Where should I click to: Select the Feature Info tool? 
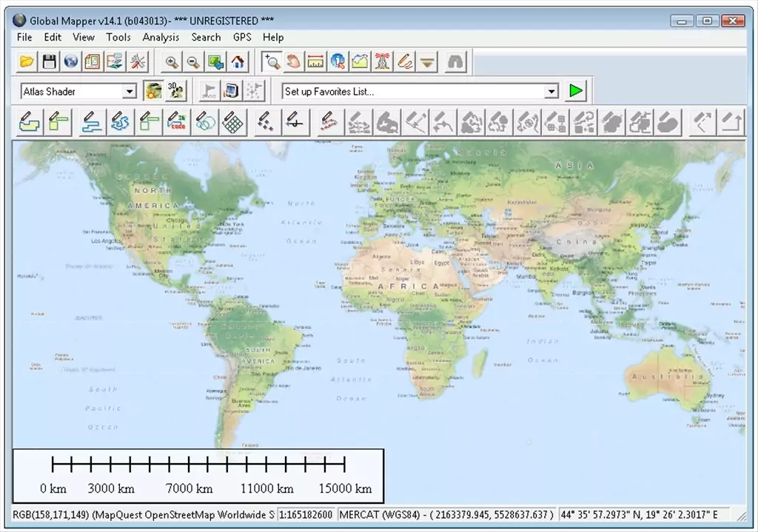[338, 62]
